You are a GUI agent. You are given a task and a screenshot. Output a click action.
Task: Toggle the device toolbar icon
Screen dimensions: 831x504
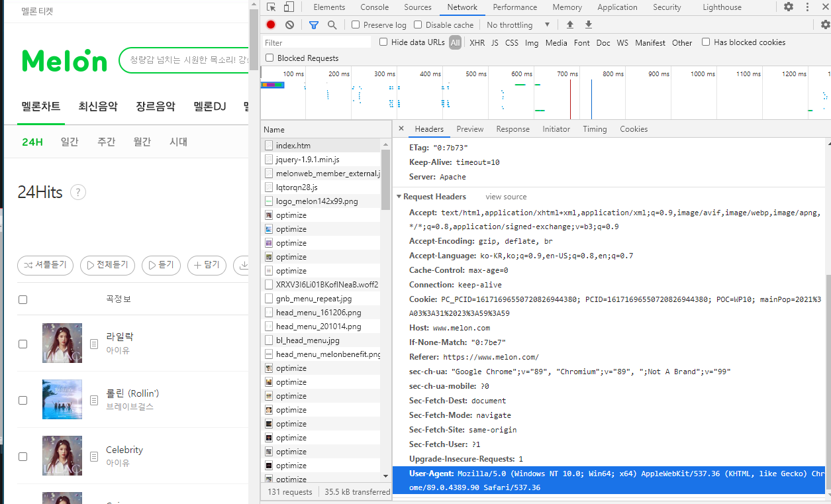click(289, 7)
